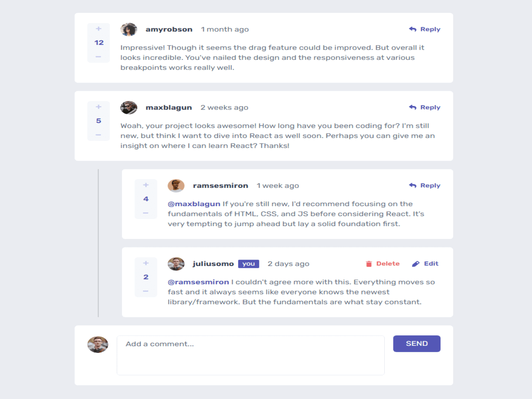This screenshot has width=532, height=399.
Task: Upvote ramsesmiron's reply
Action: 146,185
